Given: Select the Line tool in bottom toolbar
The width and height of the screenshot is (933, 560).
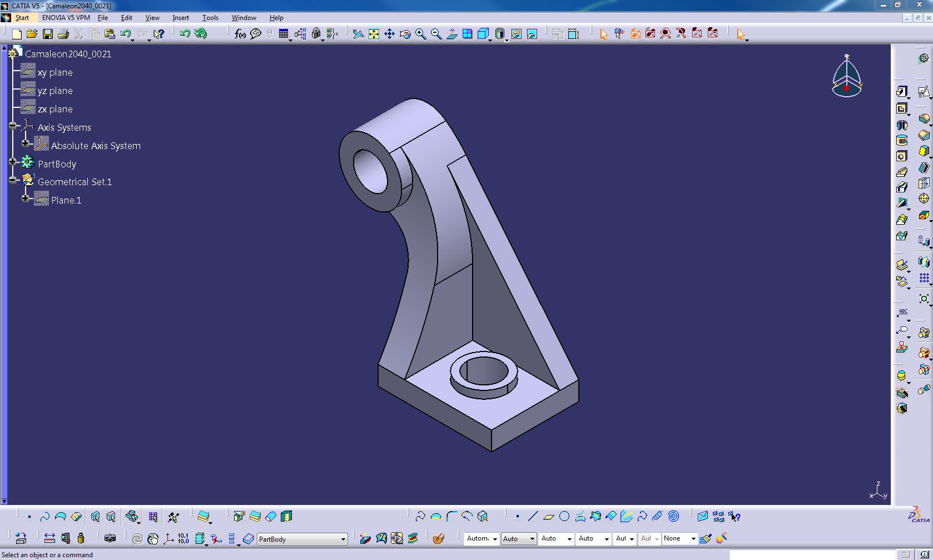Looking at the screenshot, I should [533, 517].
